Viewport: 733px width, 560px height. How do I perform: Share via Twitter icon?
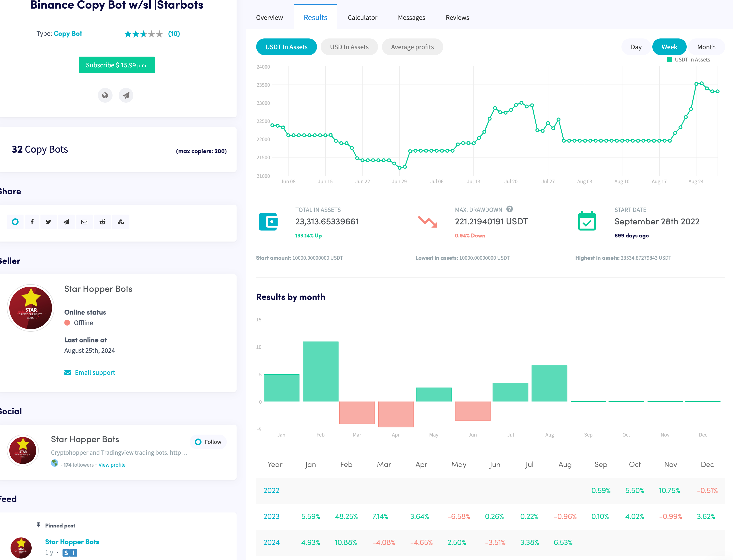(49, 222)
